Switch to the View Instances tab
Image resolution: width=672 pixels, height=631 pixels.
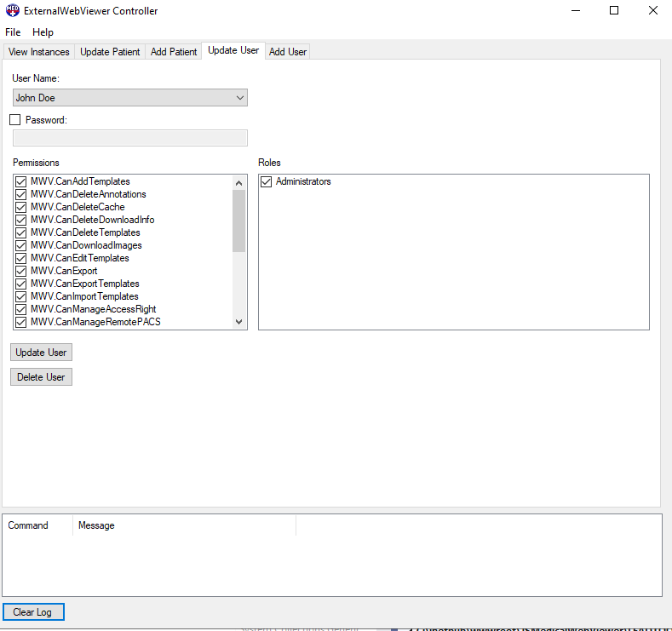point(39,52)
